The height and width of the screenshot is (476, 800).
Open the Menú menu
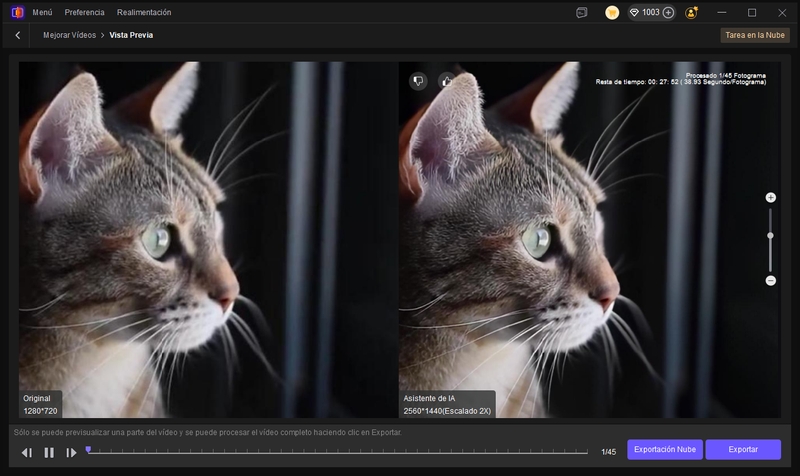[42, 12]
